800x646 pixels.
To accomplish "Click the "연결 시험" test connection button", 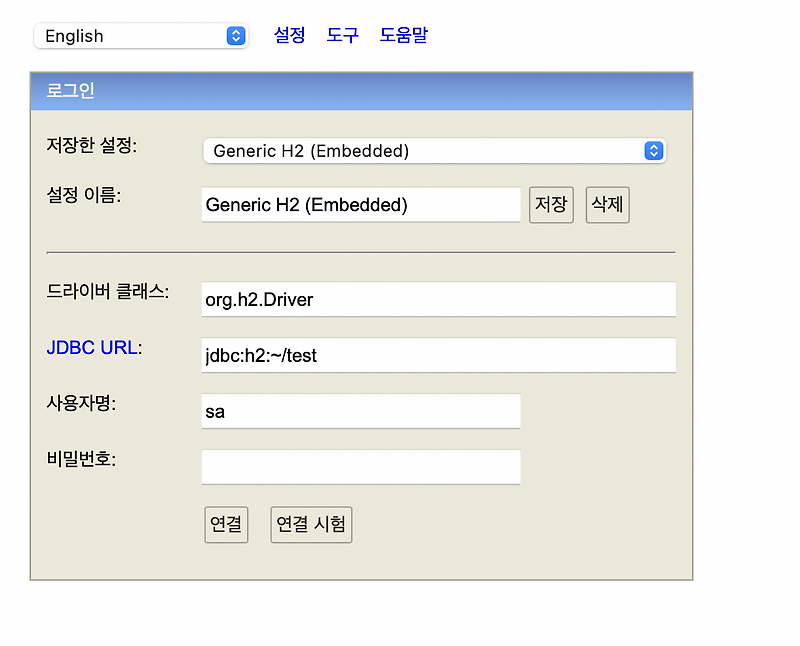I will tap(311, 524).
